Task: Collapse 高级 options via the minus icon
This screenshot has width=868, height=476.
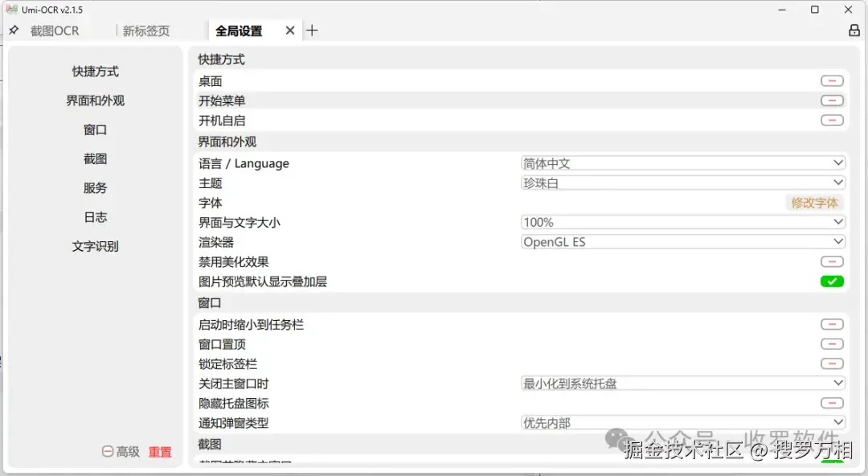Action: tap(106, 452)
